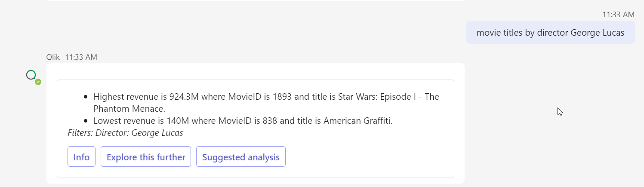Image resolution: width=644 pixels, height=187 pixels.
Task: Click the timestamp next to the Qlik name
Action: 81,57
